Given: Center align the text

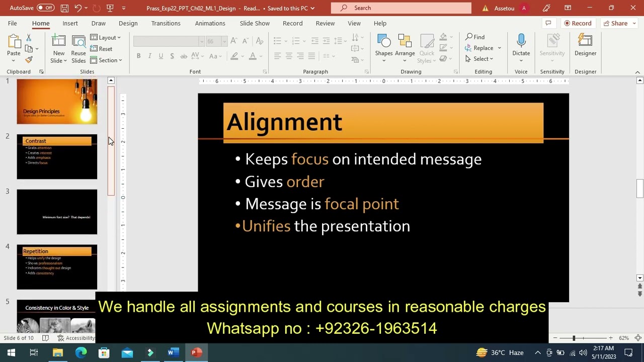Looking at the screenshot, I should 289,56.
